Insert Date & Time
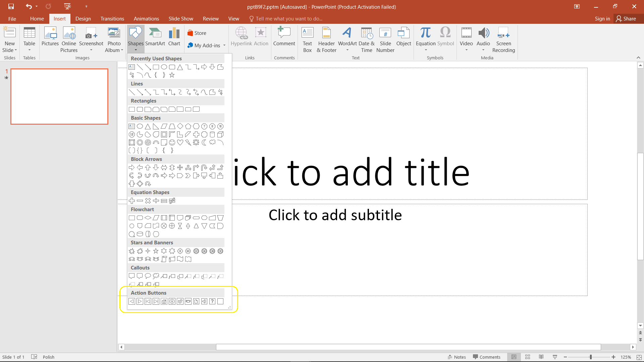 (x=367, y=40)
